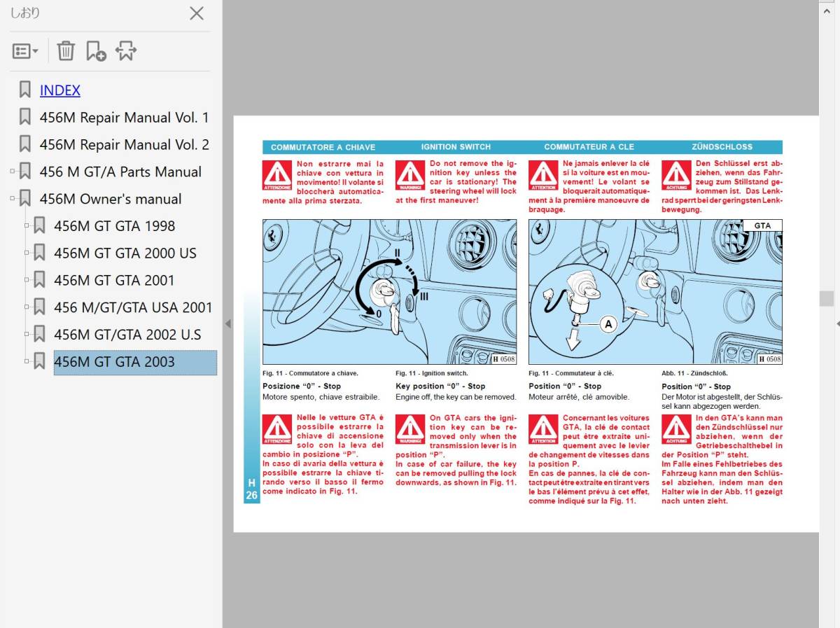Expand the 456M GT GTA 2003 node

27,362
